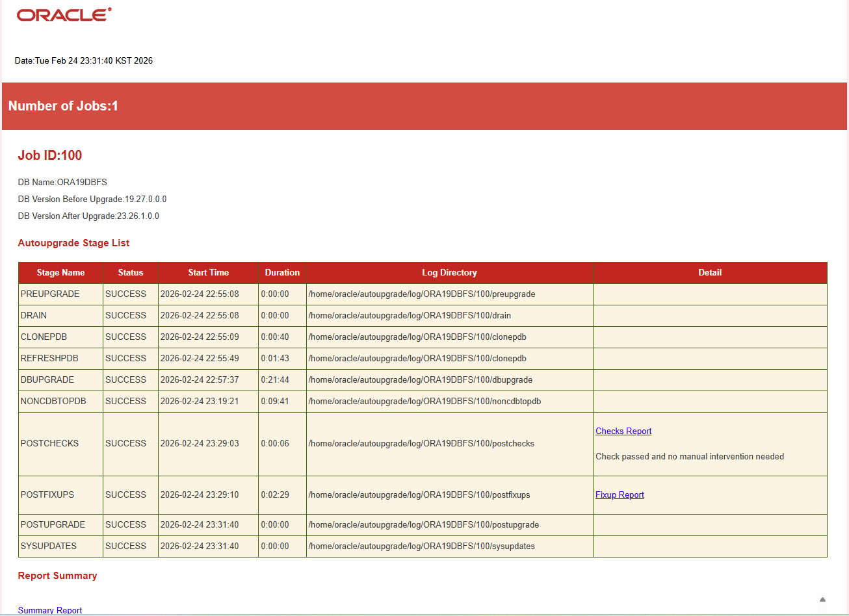
Task: Click the report date line at top
Action: (84, 61)
